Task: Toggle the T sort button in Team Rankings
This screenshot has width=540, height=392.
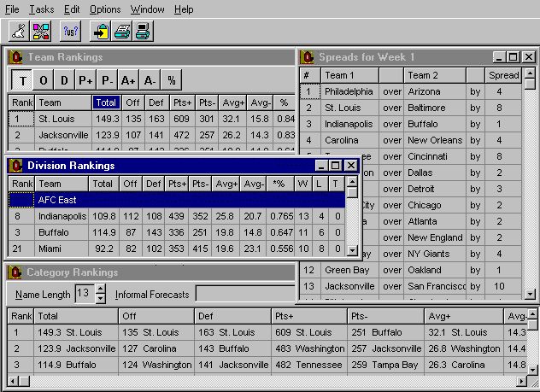Action: coord(21,80)
